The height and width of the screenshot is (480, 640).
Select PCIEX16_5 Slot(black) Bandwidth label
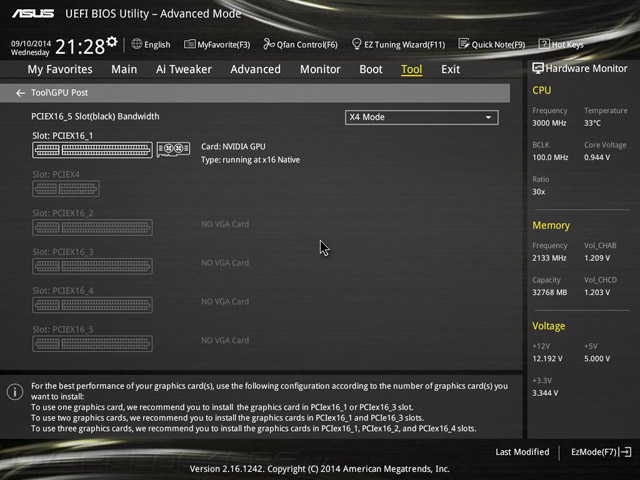(95, 117)
